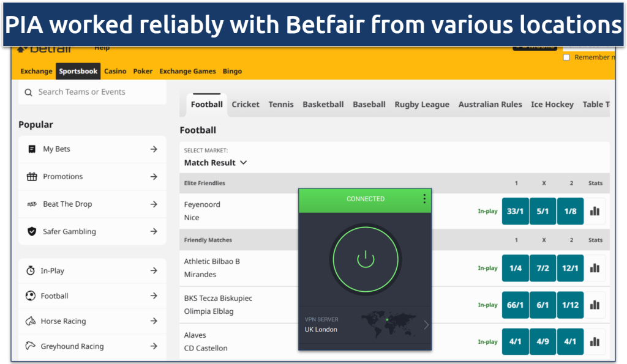Select the Football sport tab
Screen dimensions: 627x364
click(x=207, y=105)
